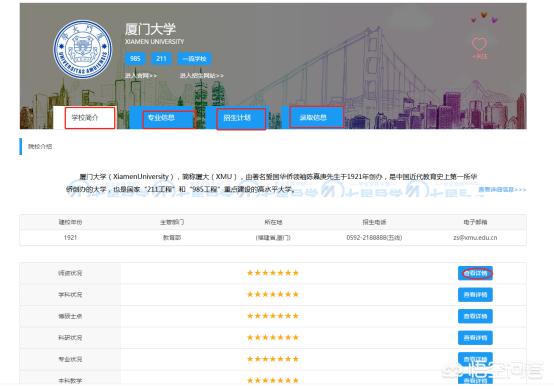Click the 所在地 column header
The width and height of the screenshot is (554, 389).
[273, 222]
